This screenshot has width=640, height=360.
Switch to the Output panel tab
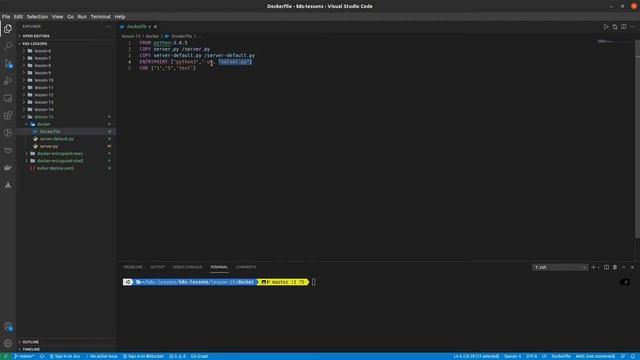coord(158,267)
